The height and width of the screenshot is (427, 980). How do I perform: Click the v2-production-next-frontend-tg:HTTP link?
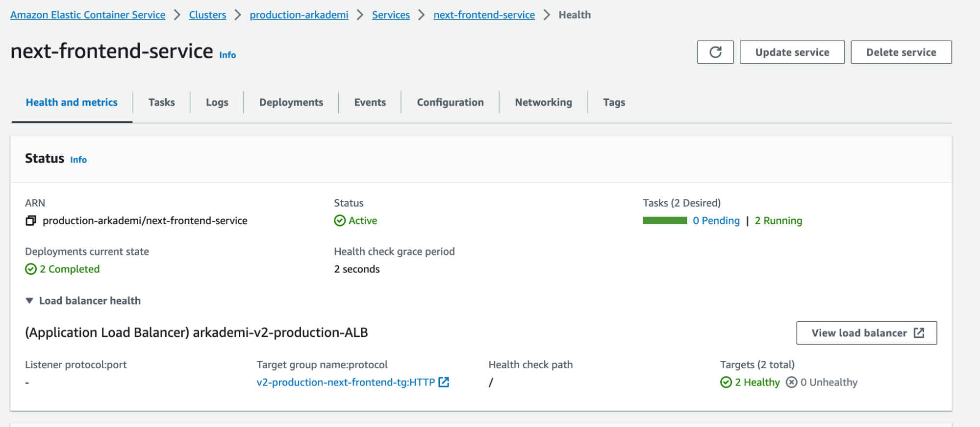pyautogui.click(x=346, y=382)
